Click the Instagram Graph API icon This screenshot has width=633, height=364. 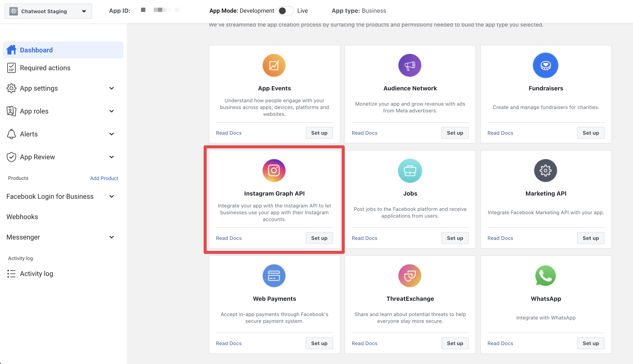(274, 171)
